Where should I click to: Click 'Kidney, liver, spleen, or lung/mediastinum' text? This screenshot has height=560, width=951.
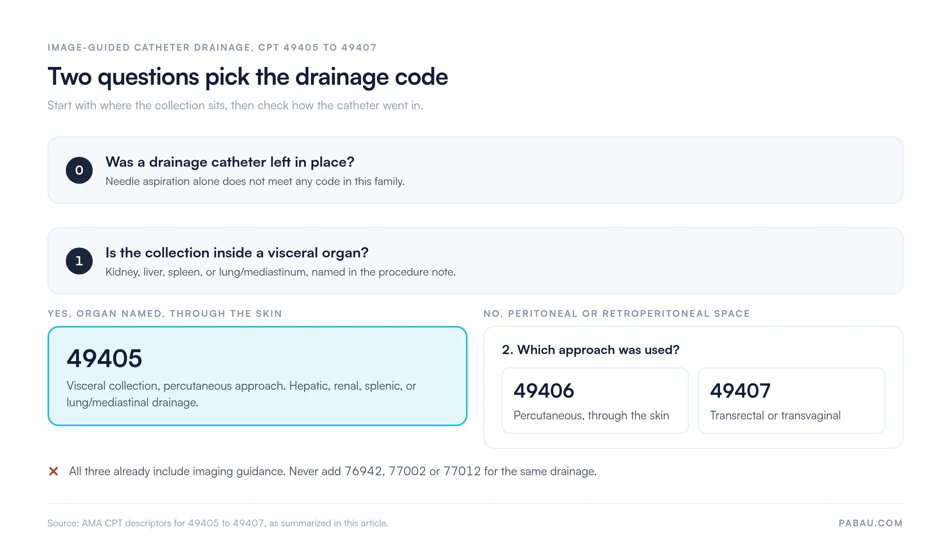pyautogui.click(x=281, y=272)
